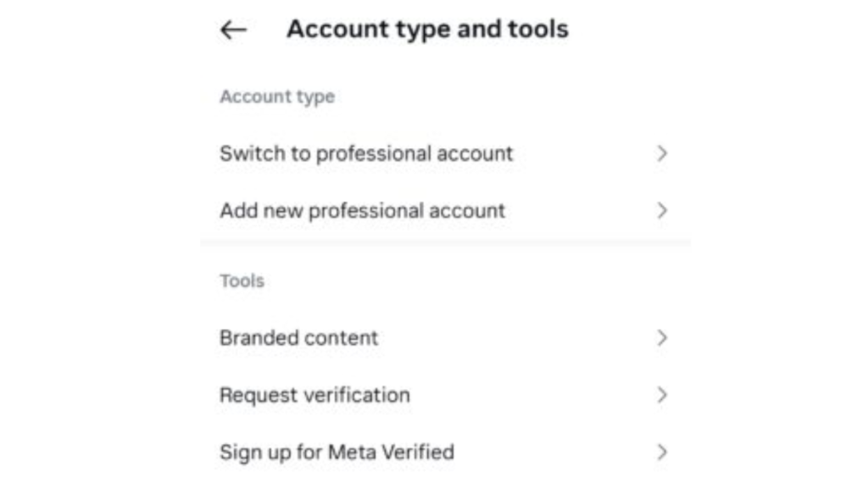Click the arrow next to Request verification
Viewport: 868px width, 488px height.
point(663,395)
